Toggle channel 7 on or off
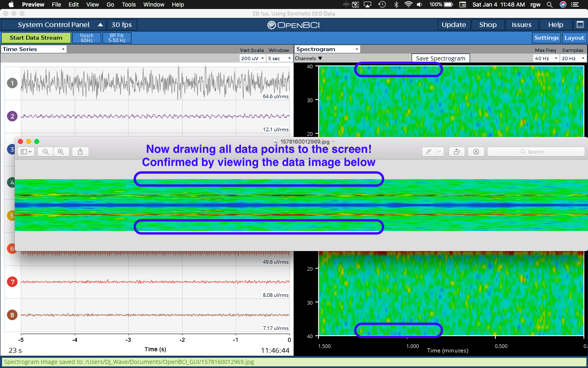 (x=12, y=282)
